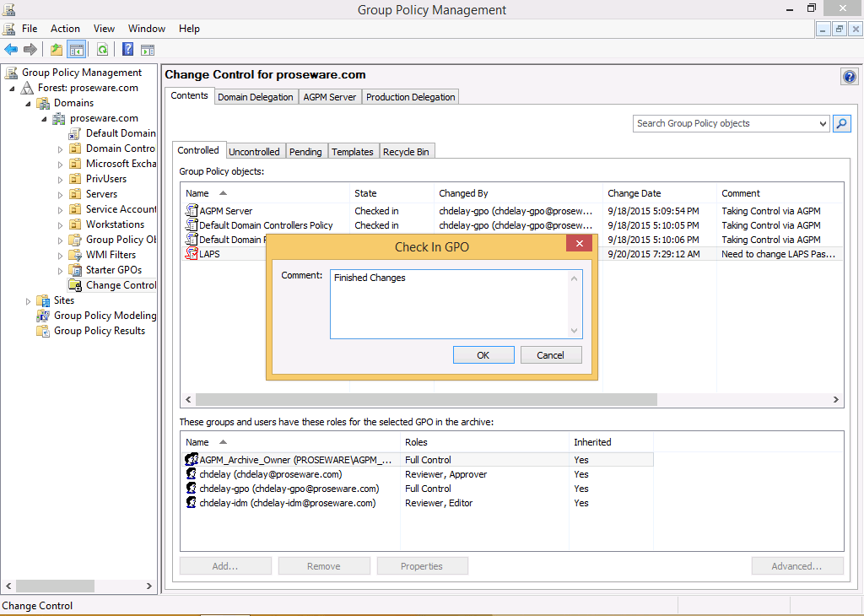
Task: Open Search Group Policy objects dropdown
Action: pos(823,124)
